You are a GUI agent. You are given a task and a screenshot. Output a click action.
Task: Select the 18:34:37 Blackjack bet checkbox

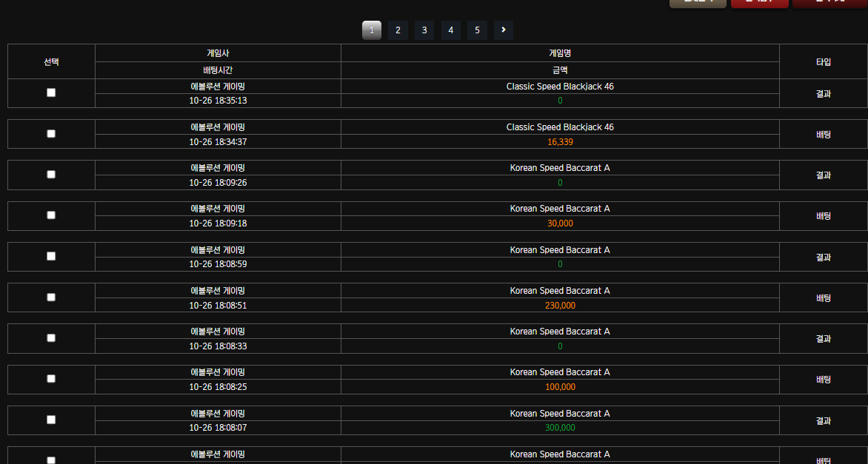51,134
